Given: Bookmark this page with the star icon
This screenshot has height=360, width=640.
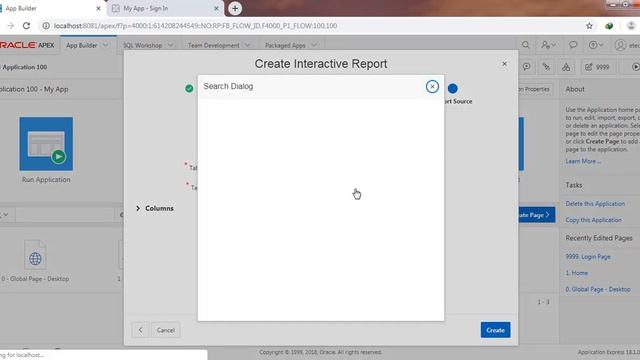Looking at the screenshot, I should (589, 26).
